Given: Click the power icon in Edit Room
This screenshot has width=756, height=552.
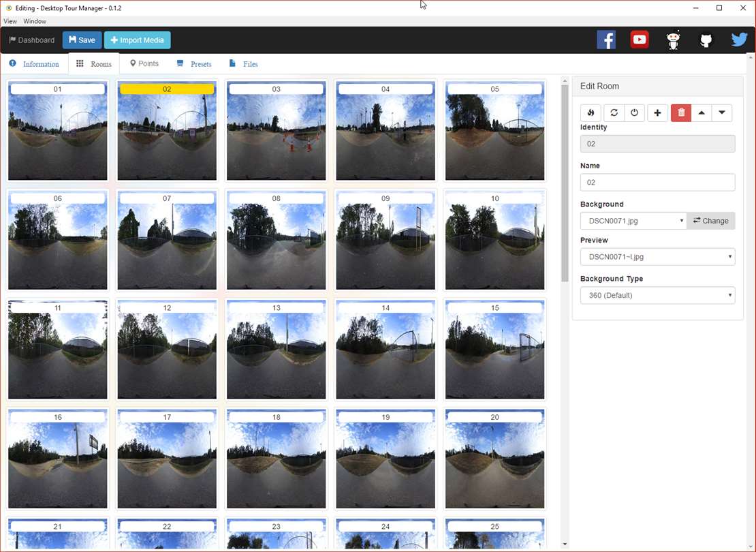Looking at the screenshot, I should pyautogui.click(x=634, y=113).
